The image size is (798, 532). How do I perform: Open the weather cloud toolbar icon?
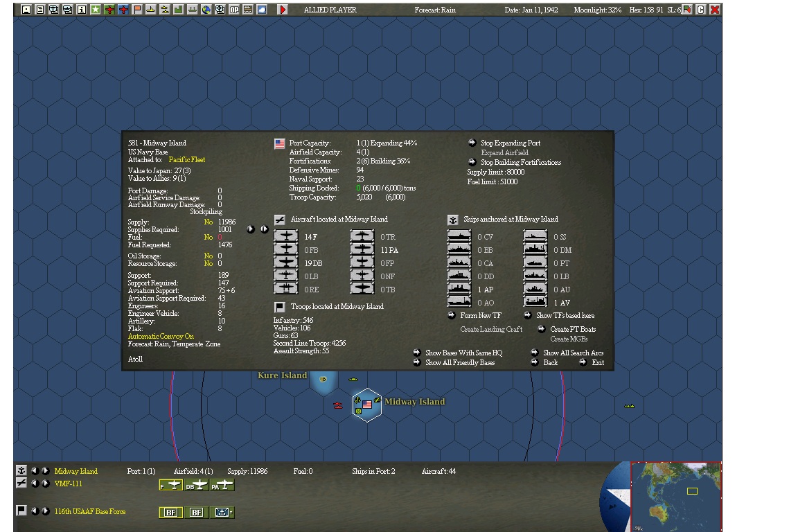[262, 10]
